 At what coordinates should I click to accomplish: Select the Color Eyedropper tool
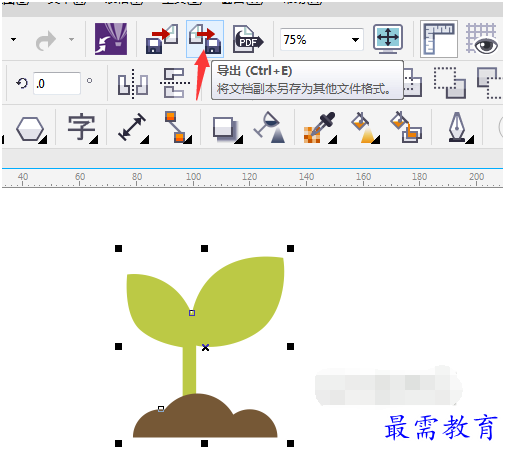(319, 128)
